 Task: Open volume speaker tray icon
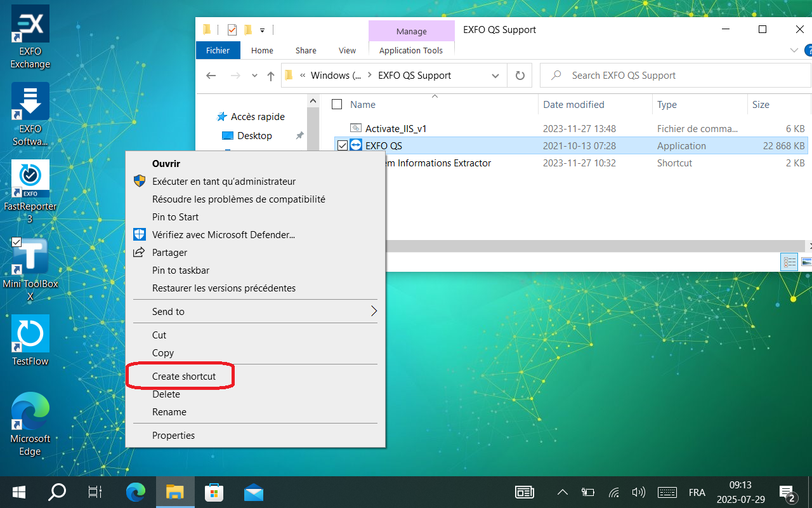point(639,492)
